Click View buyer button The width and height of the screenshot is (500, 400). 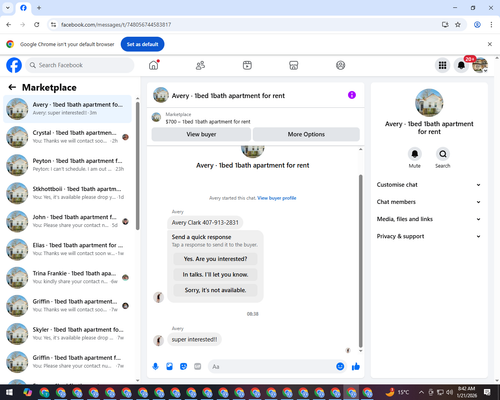201,134
